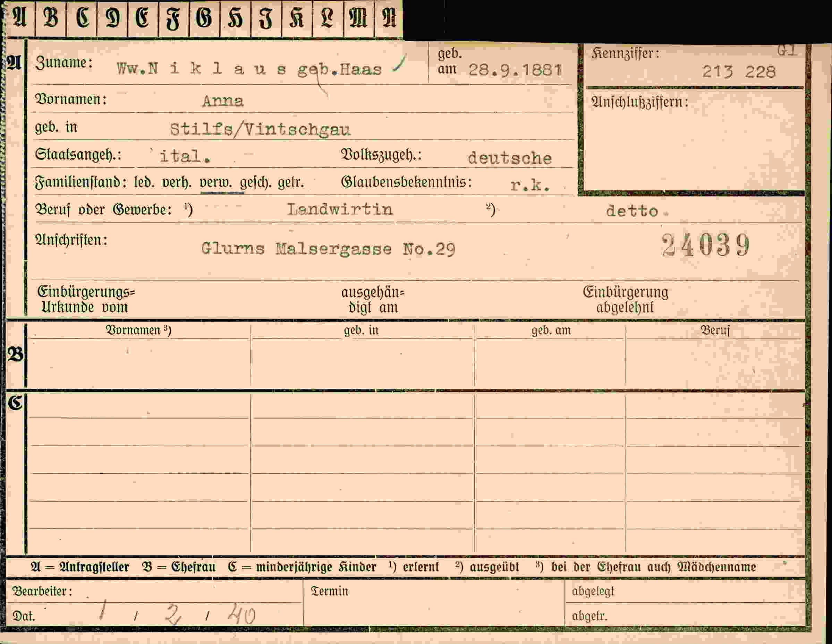Click the 'Familienstand:' label
This screenshot has height=644, width=832.
[x=81, y=182]
